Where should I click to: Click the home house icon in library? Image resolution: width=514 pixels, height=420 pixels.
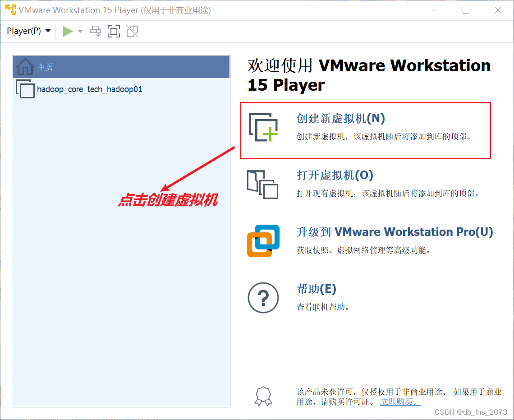25,67
